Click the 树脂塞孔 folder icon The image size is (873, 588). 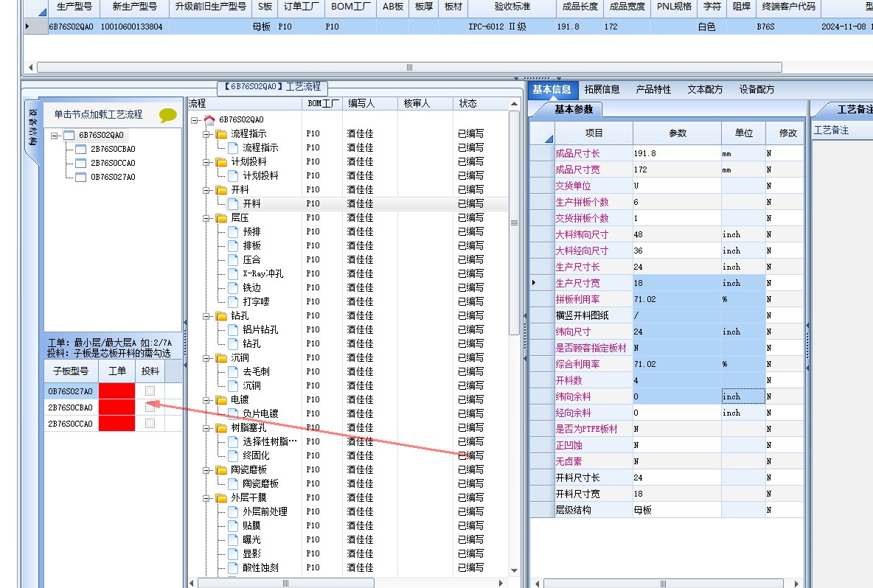point(222,428)
